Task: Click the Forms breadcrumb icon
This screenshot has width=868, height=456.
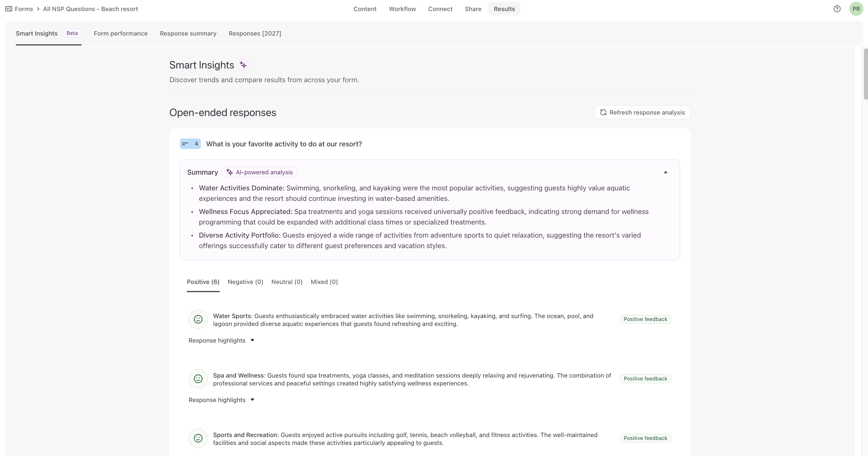Action: (9, 9)
